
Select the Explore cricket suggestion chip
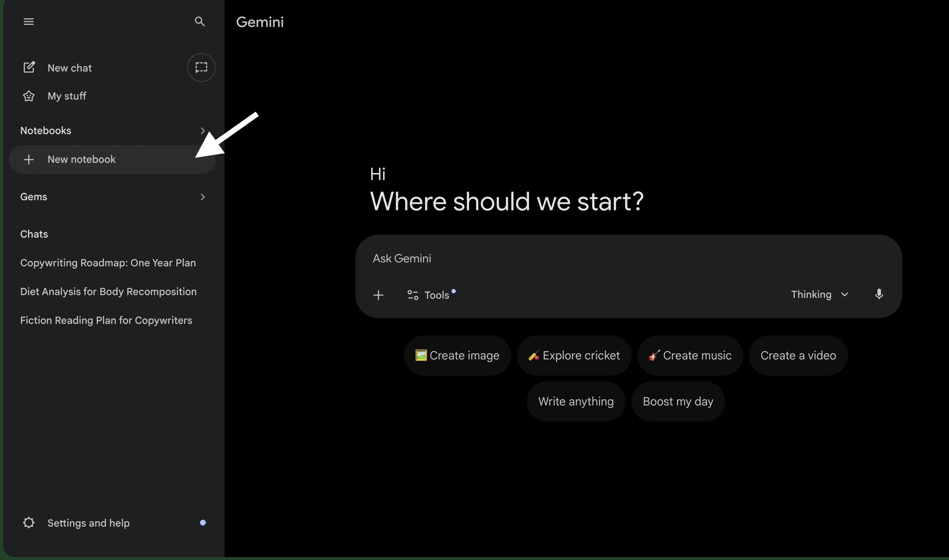pos(574,355)
